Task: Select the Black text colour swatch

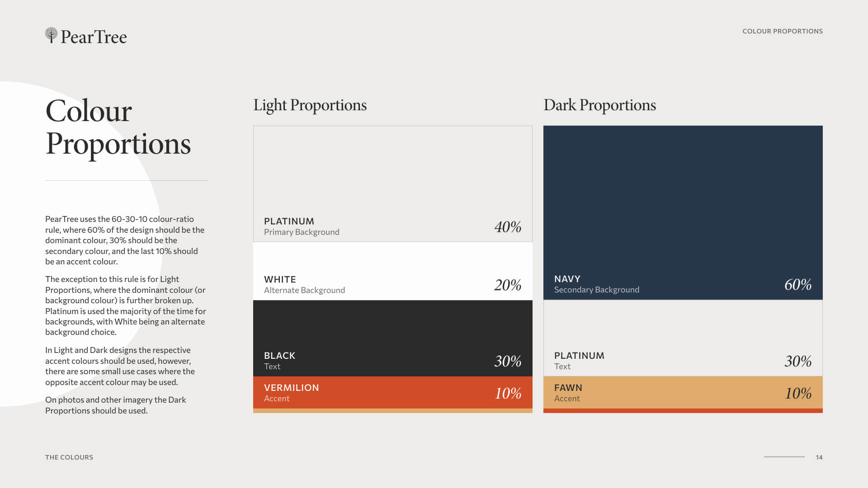Action: (x=393, y=338)
